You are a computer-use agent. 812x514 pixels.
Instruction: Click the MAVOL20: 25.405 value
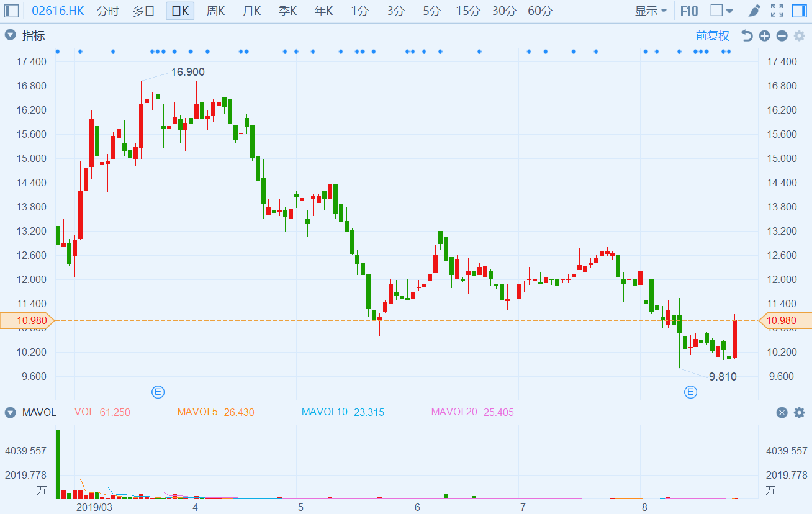pyautogui.click(x=472, y=412)
